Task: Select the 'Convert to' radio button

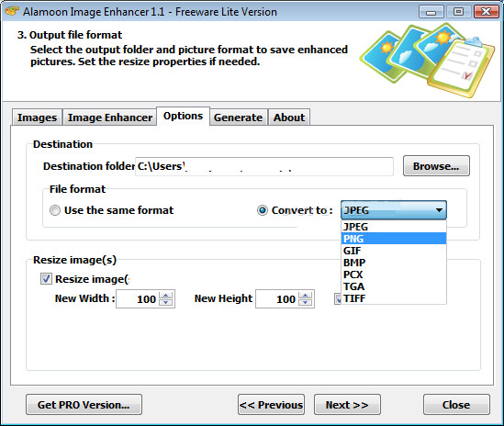Action: [263, 210]
